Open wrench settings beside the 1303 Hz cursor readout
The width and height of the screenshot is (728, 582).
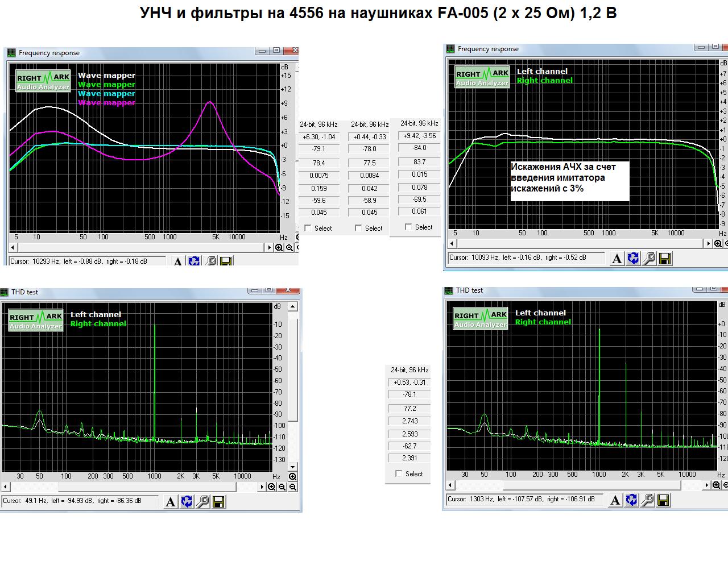[647, 500]
